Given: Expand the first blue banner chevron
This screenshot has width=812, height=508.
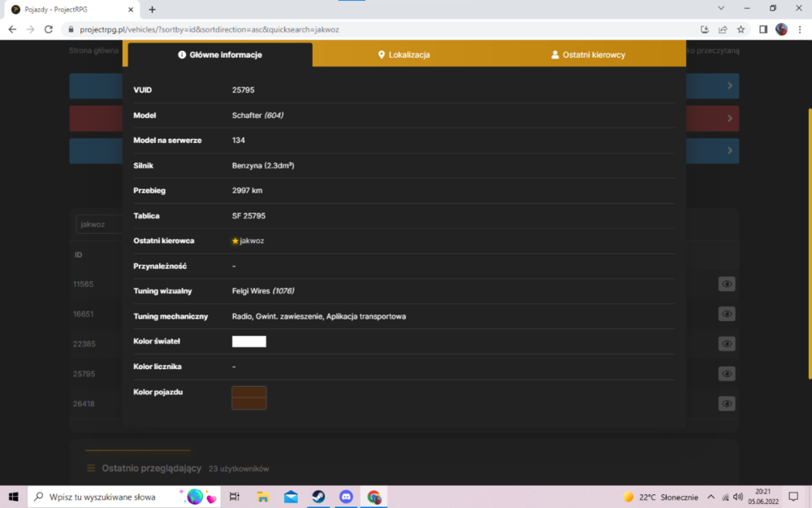Looking at the screenshot, I should pos(730,85).
